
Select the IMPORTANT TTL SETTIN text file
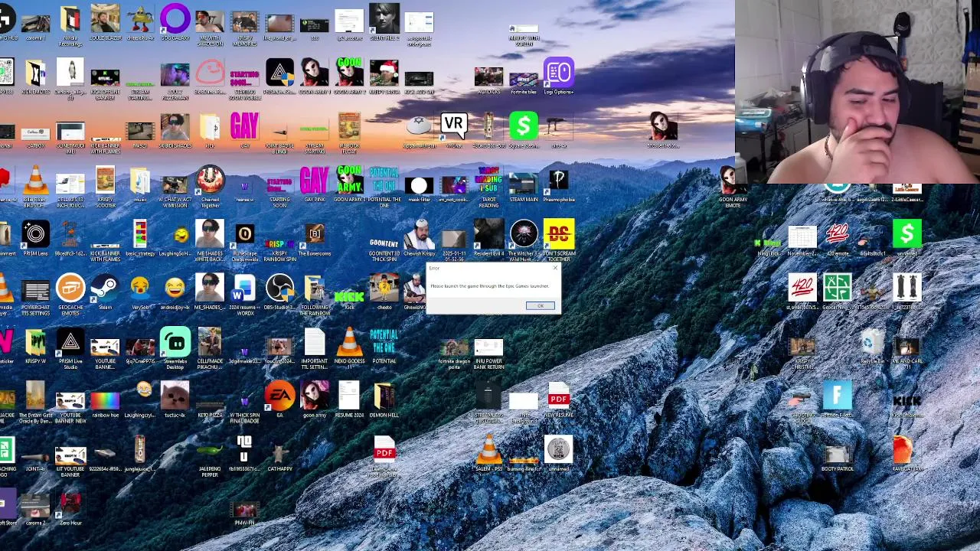pyautogui.click(x=314, y=348)
